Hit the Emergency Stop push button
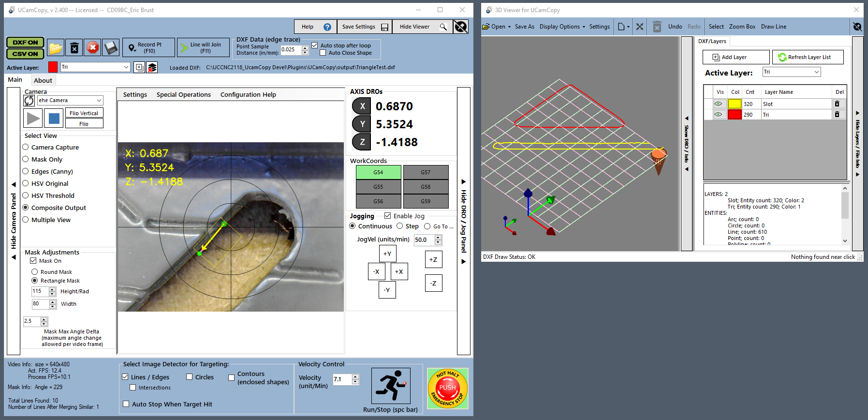Screen dimensions: 868x420 tap(448, 388)
